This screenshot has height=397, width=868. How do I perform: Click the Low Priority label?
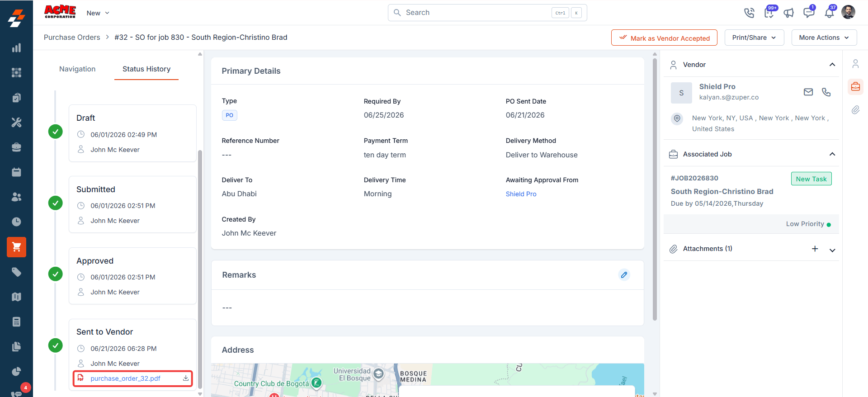[x=805, y=224]
